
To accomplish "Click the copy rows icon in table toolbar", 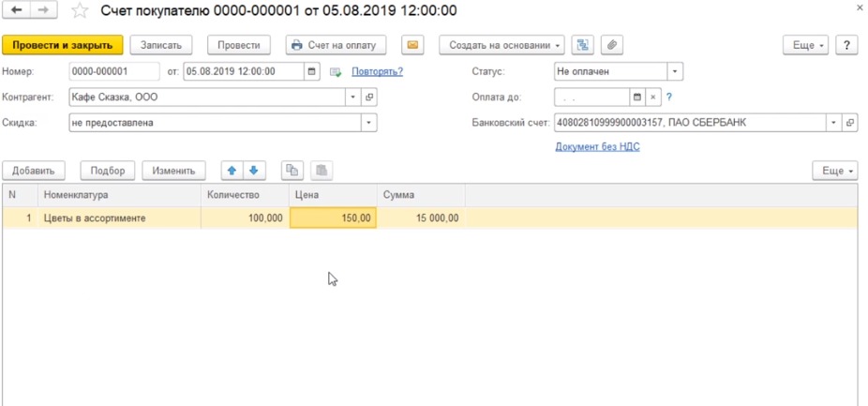I will click(x=292, y=171).
